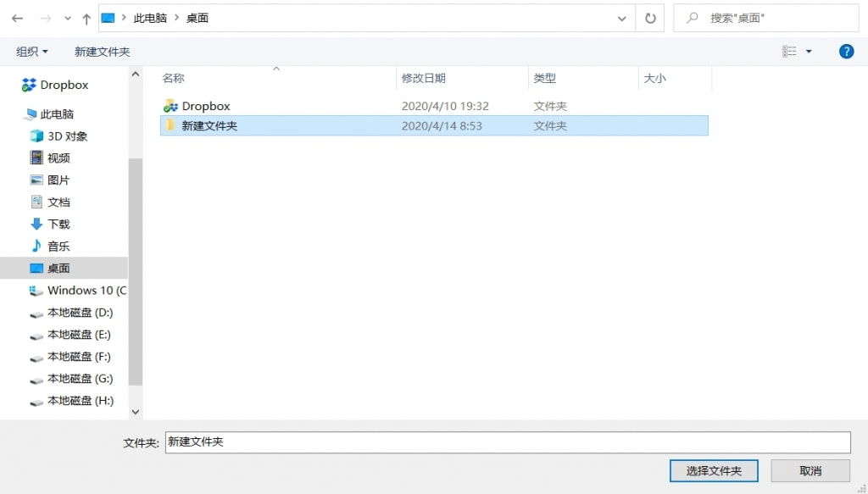Open the address bar history dropdown
The width and height of the screenshot is (868, 494).
pos(622,18)
